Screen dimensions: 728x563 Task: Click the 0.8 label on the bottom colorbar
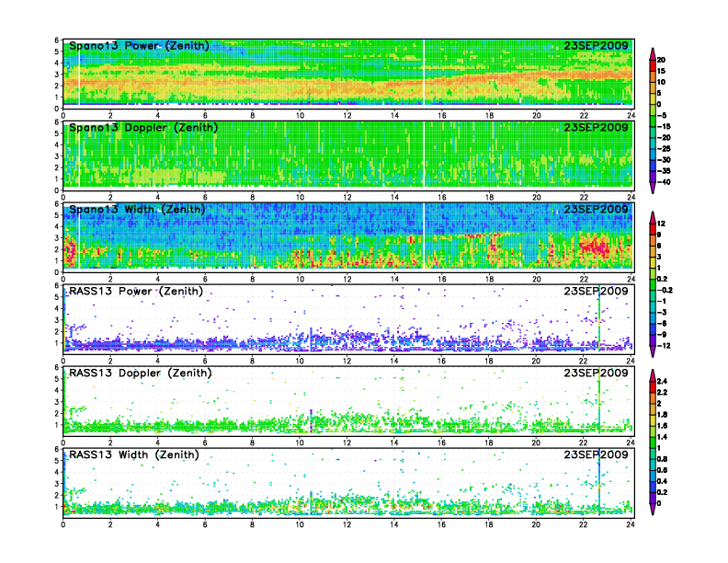click(x=663, y=459)
